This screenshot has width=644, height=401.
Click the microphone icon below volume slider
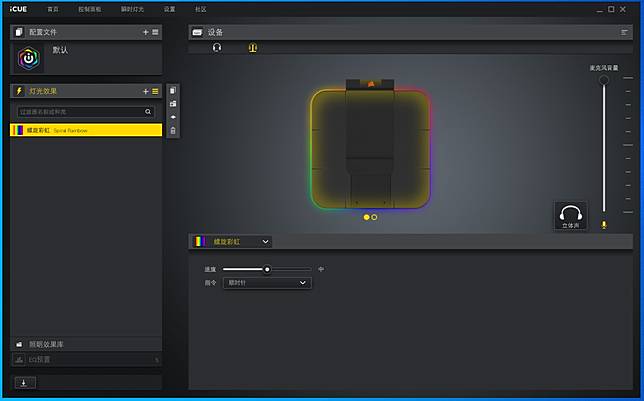pyautogui.click(x=603, y=224)
